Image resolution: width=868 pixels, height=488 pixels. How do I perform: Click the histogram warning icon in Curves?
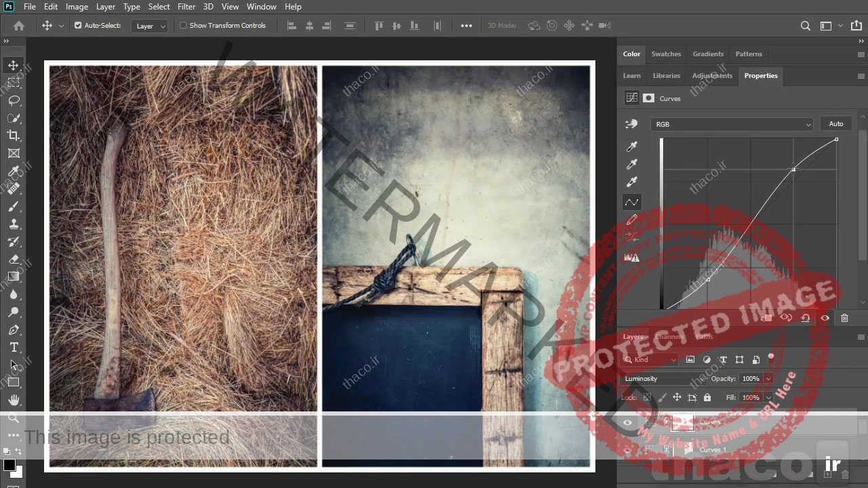click(x=632, y=257)
